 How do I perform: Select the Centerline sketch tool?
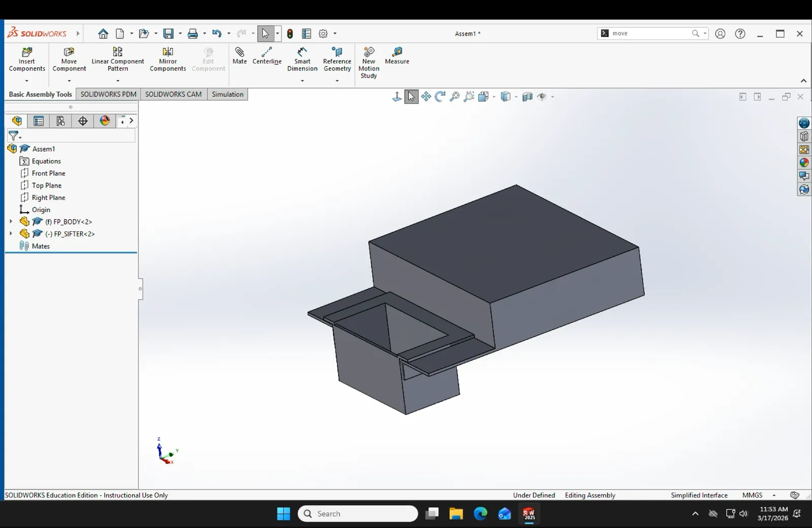click(267, 55)
